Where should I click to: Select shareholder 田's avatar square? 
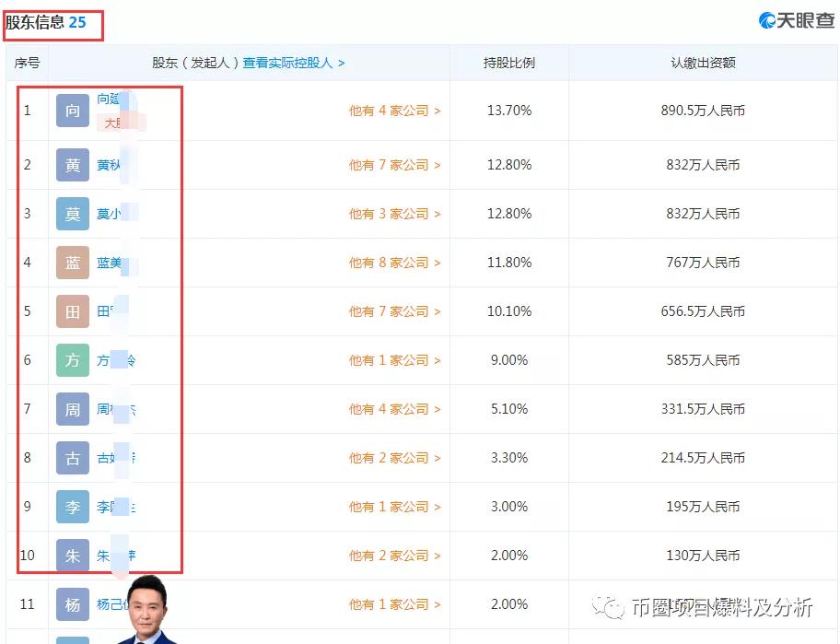tap(72, 311)
